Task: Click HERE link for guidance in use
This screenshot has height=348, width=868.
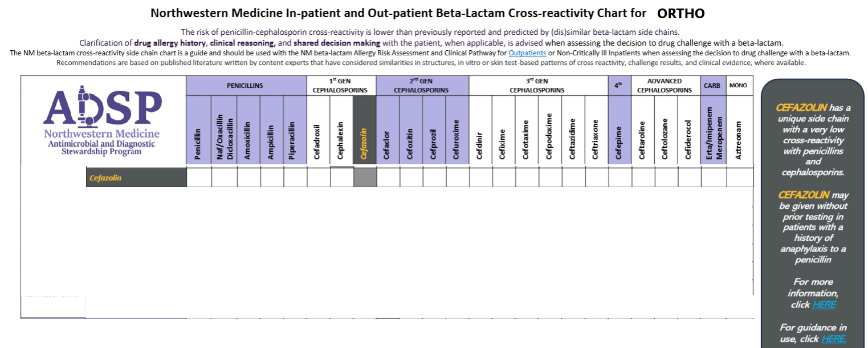Action: pyautogui.click(x=834, y=339)
